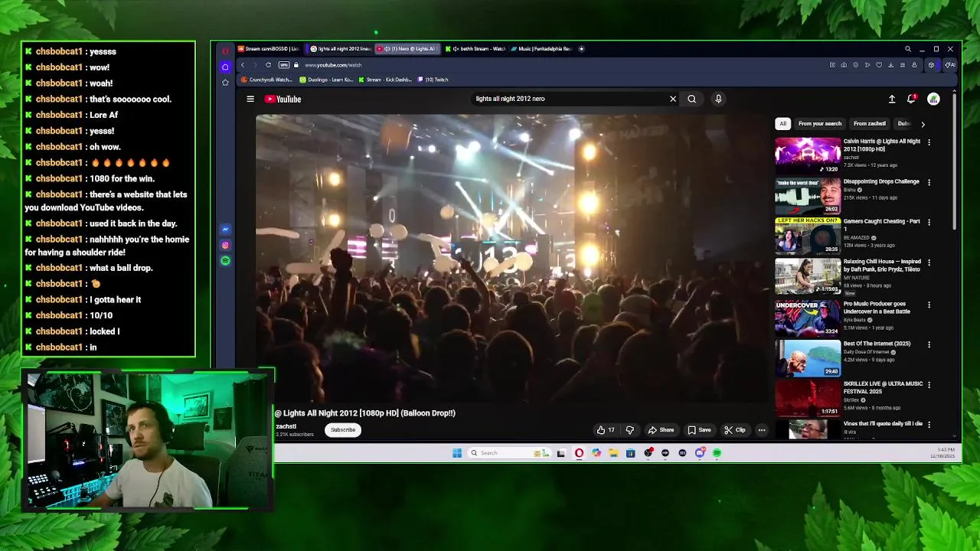Screen dimensions: 980x551
Task: Open the Windows Start menu
Action: click(457, 453)
